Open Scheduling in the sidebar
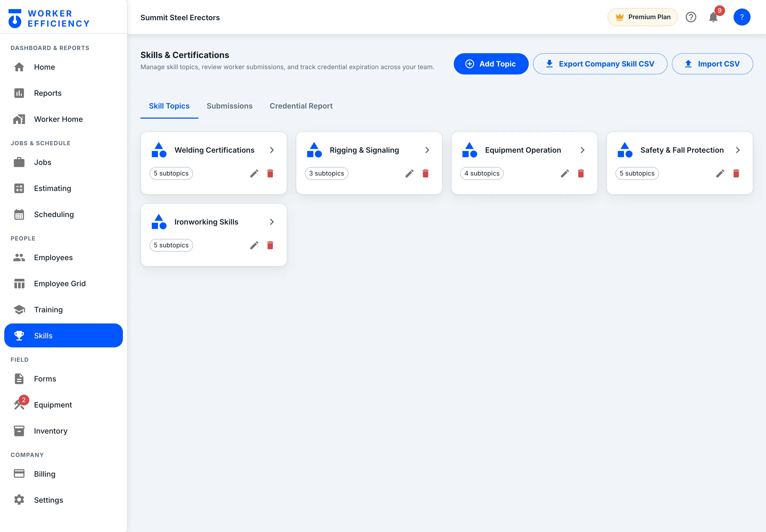Image resolution: width=766 pixels, height=532 pixels. [63, 214]
